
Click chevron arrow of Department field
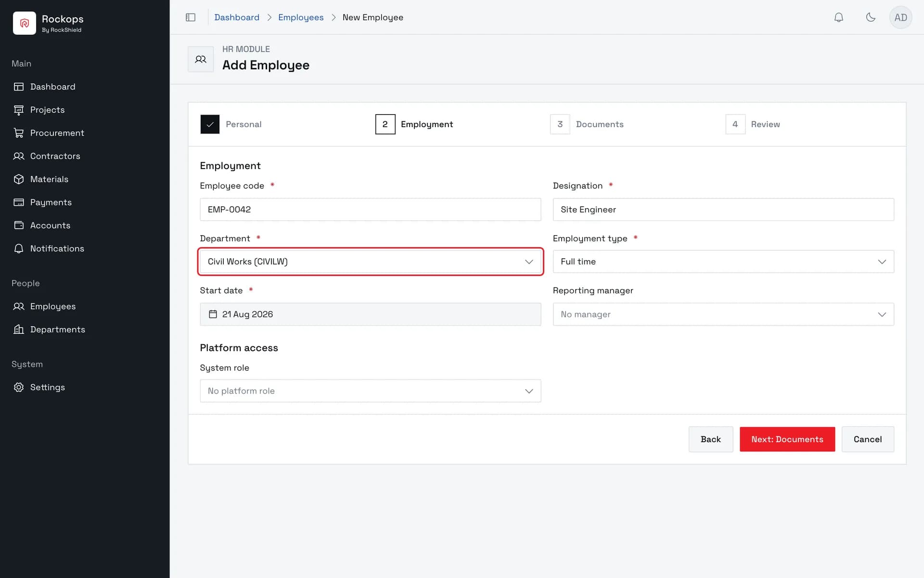pyautogui.click(x=529, y=262)
